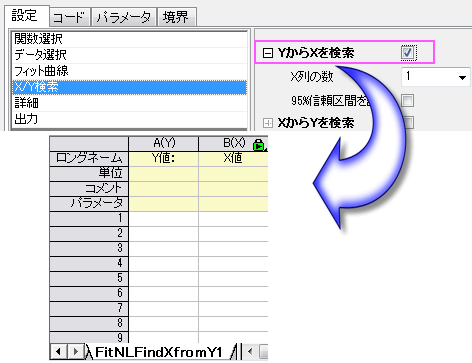This screenshot has height=363, width=472.
Task: Select 関数選択 in the settings list
Action: 129,39
